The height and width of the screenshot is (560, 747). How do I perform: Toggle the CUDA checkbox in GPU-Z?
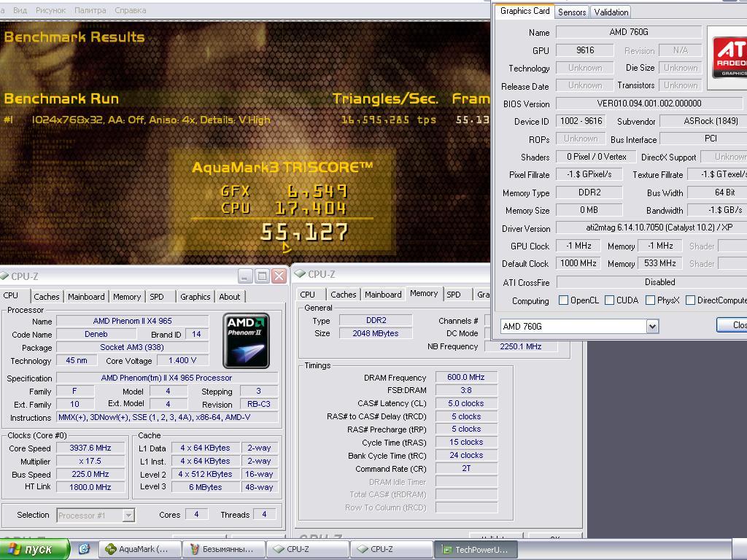tap(609, 300)
